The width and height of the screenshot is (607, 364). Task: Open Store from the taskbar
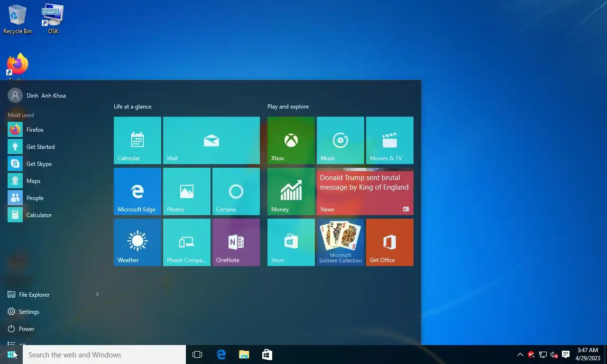pyautogui.click(x=267, y=355)
